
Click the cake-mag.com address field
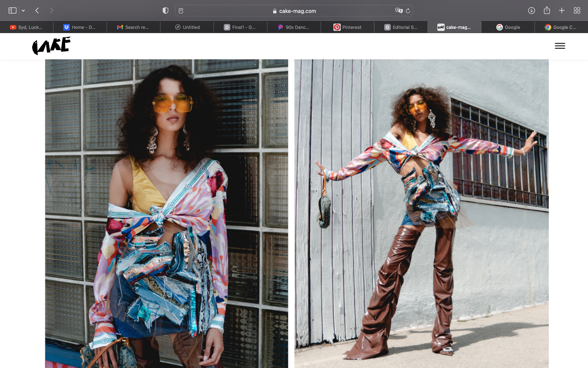[294, 11]
